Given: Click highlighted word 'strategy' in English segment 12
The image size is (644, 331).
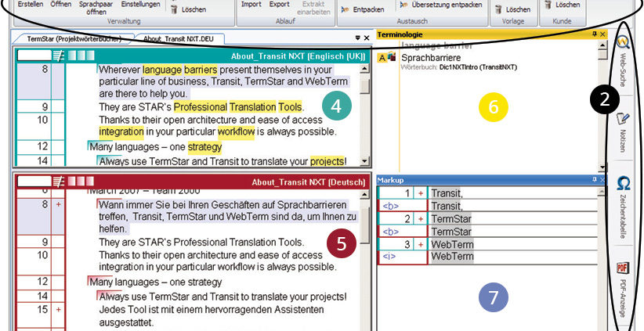Looking at the screenshot, I should 204,147.
